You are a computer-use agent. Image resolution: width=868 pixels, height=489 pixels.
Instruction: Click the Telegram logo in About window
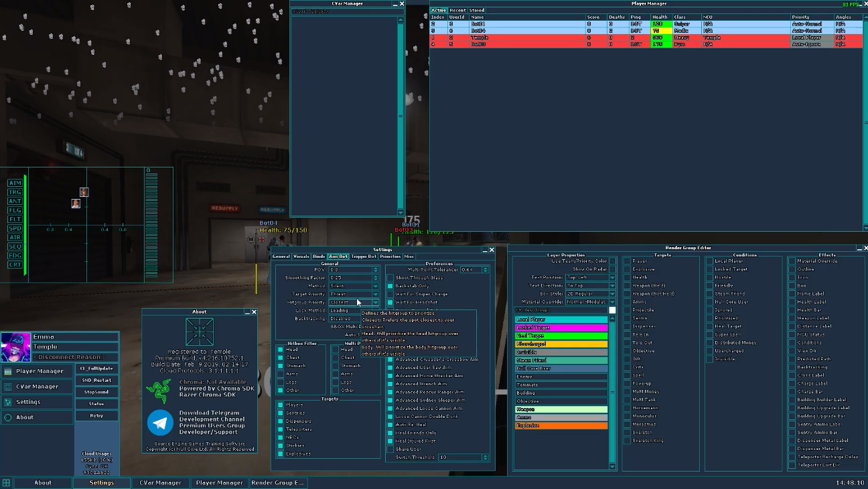point(160,423)
